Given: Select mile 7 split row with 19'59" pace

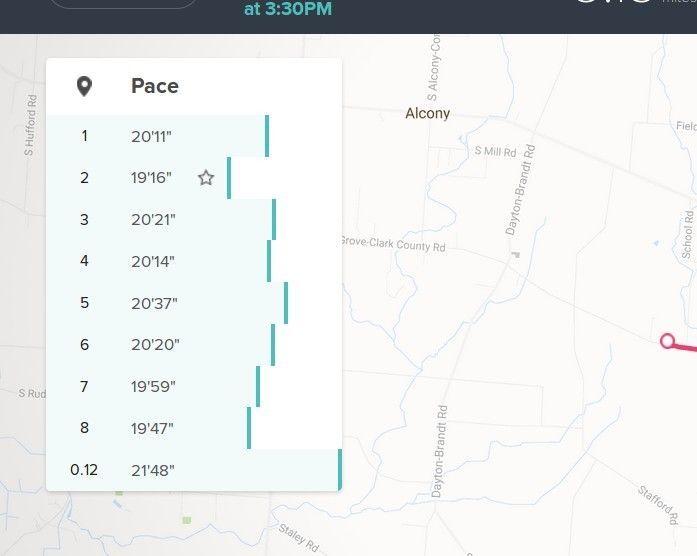Looking at the screenshot, I should click(x=194, y=386).
